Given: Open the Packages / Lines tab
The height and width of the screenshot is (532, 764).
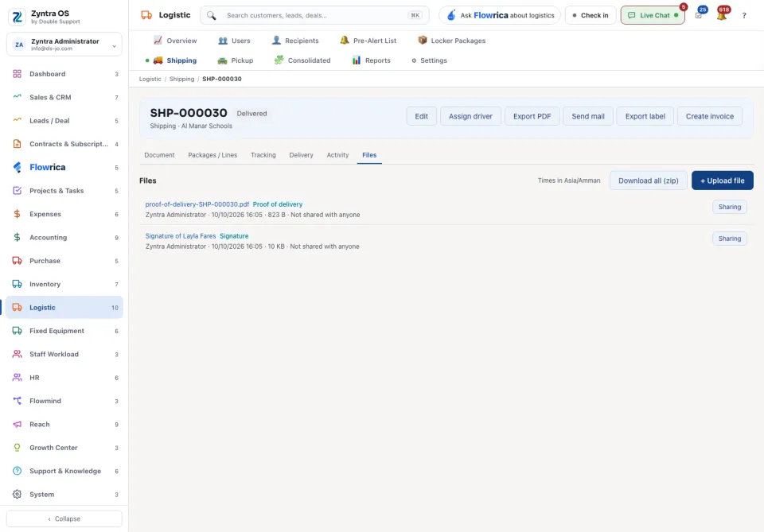Looking at the screenshot, I should pyautogui.click(x=212, y=155).
